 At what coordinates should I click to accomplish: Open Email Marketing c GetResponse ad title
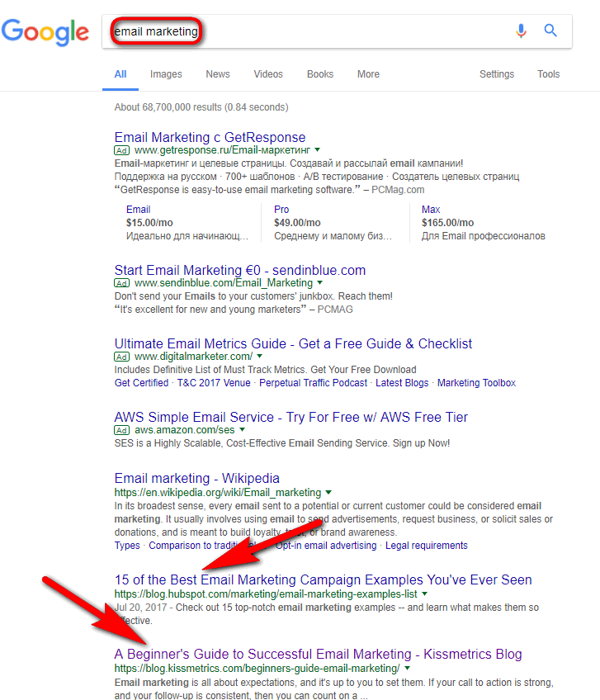(x=210, y=137)
